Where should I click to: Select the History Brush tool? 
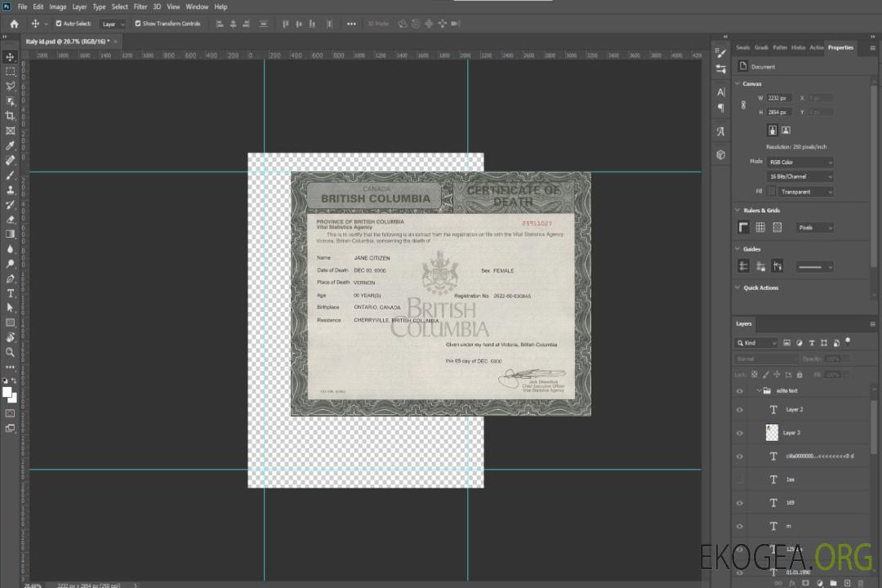(x=10, y=205)
